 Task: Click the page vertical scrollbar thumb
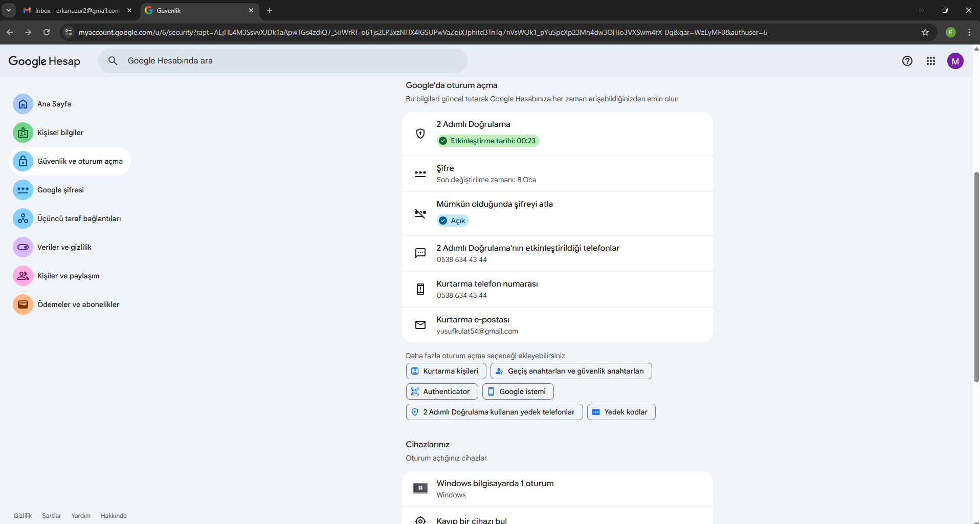pyautogui.click(x=976, y=277)
